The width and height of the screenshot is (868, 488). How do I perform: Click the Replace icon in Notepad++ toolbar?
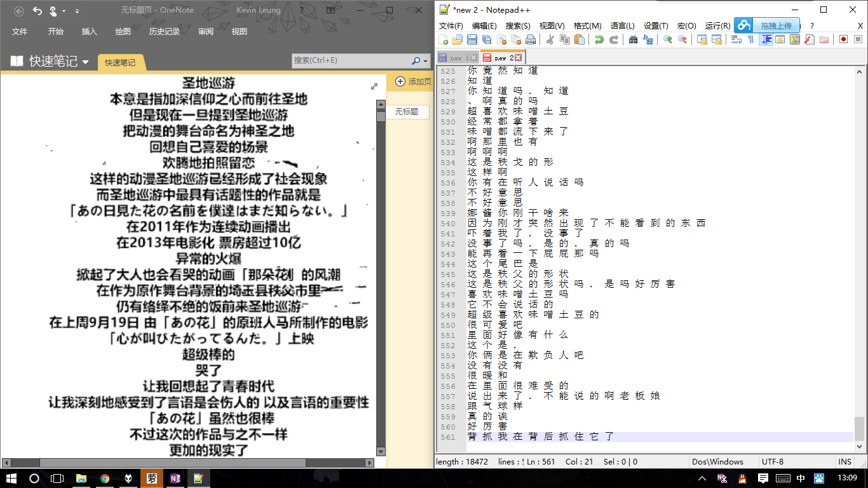[648, 39]
